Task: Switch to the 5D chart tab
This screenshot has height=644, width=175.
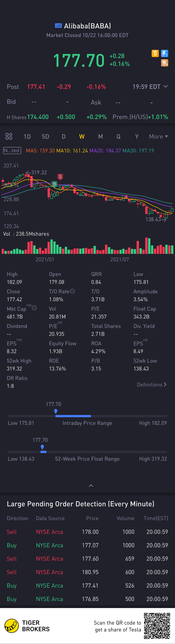Action: (x=45, y=137)
